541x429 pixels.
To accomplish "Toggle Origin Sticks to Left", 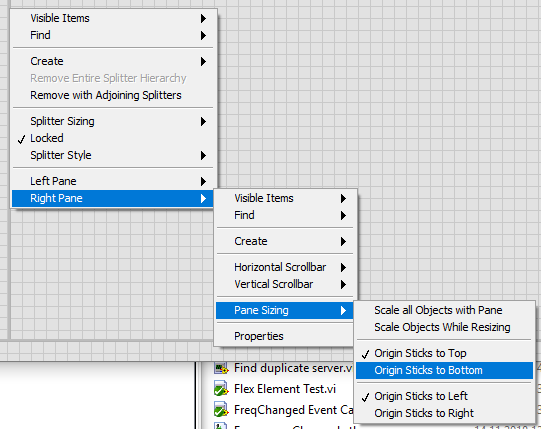I will (444, 396).
